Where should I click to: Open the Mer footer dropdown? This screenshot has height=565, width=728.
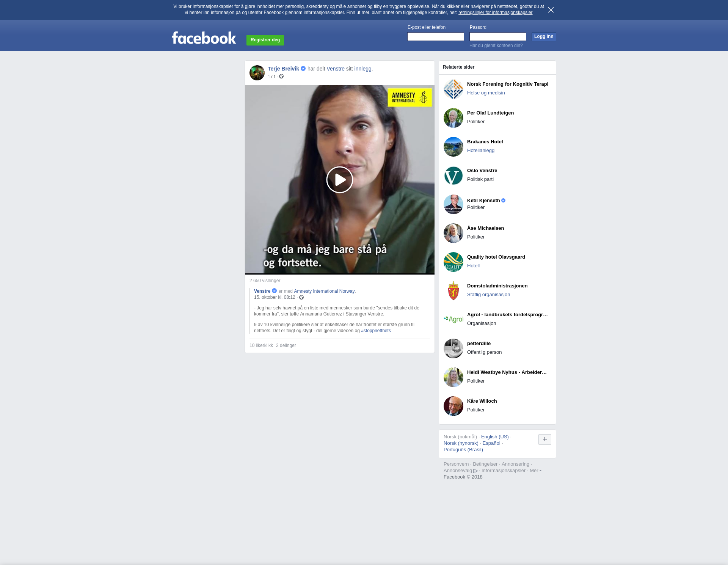[535, 471]
